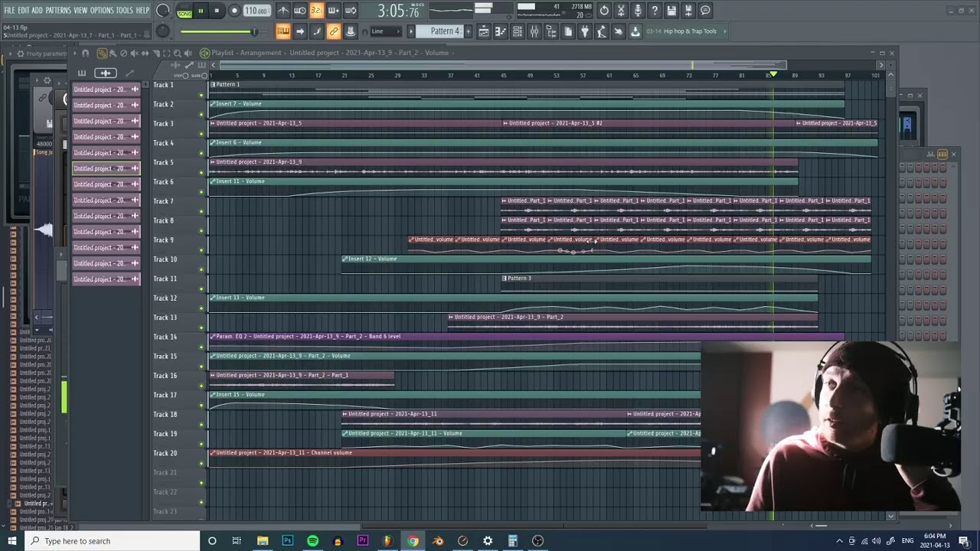Open audio editor scissors icon
The height and width of the screenshot is (551, 980).
621,11
